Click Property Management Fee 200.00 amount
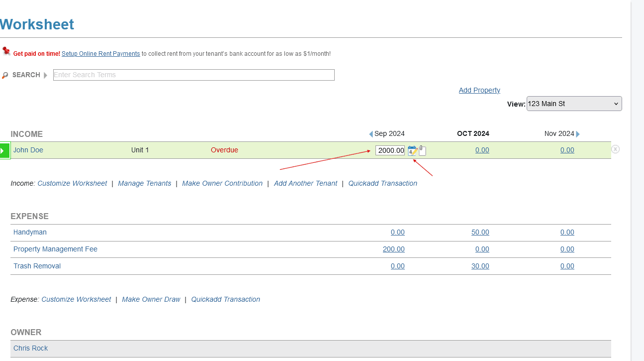This screenshot has width=644, height=361. tap(393, 249)
